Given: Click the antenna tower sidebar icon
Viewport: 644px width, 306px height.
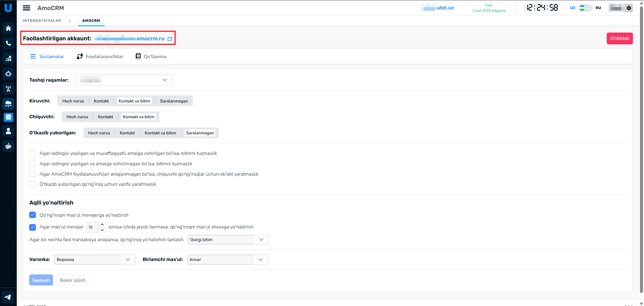Looking at the screenshot, I should (8, 89).
